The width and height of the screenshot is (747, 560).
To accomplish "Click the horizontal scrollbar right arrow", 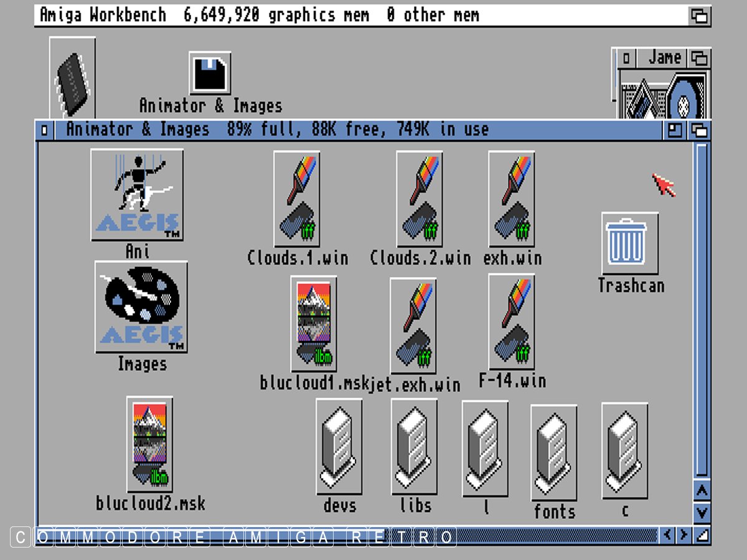I will point(683,534).
